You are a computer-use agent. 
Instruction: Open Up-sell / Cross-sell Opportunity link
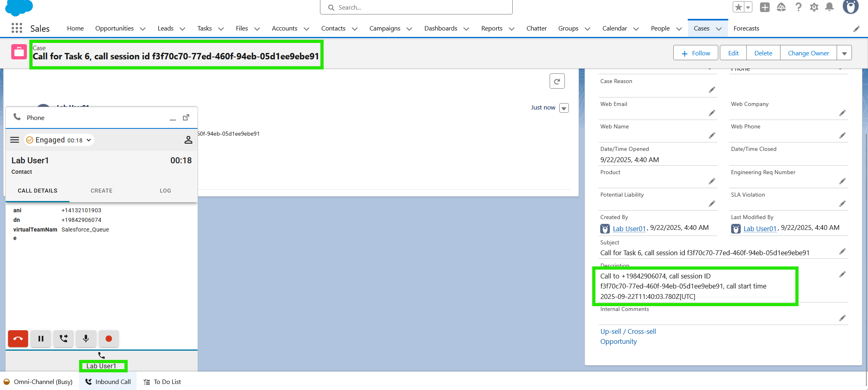pos(628,336)
